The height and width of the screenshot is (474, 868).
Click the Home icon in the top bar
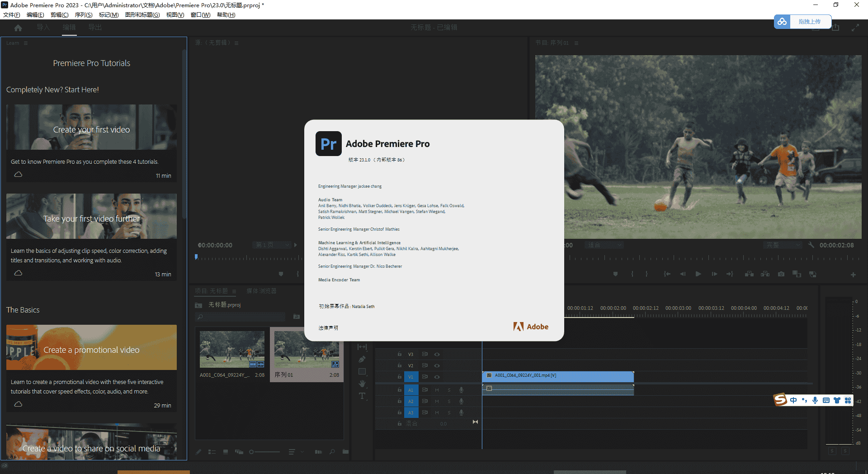click(x=18, y=28)
